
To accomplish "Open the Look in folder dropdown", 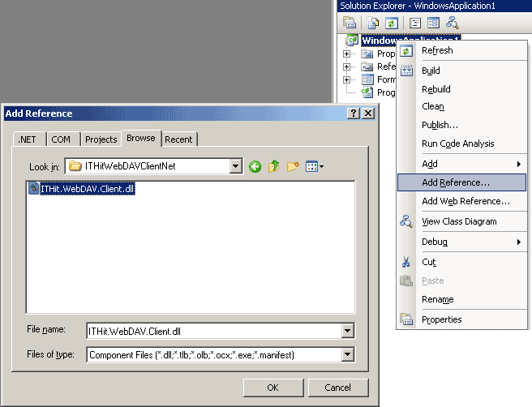I will [235, 166].
